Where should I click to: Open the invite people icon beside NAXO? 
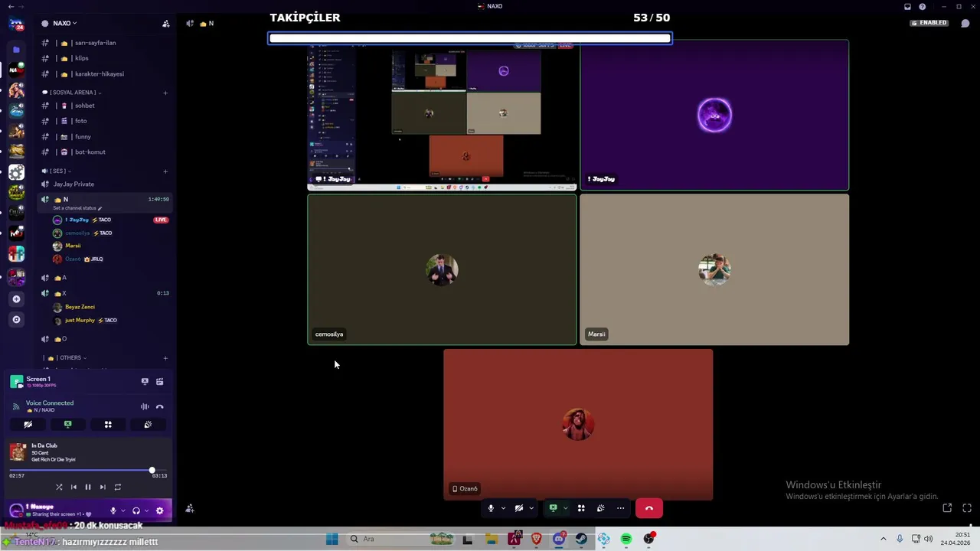point(165,23)
